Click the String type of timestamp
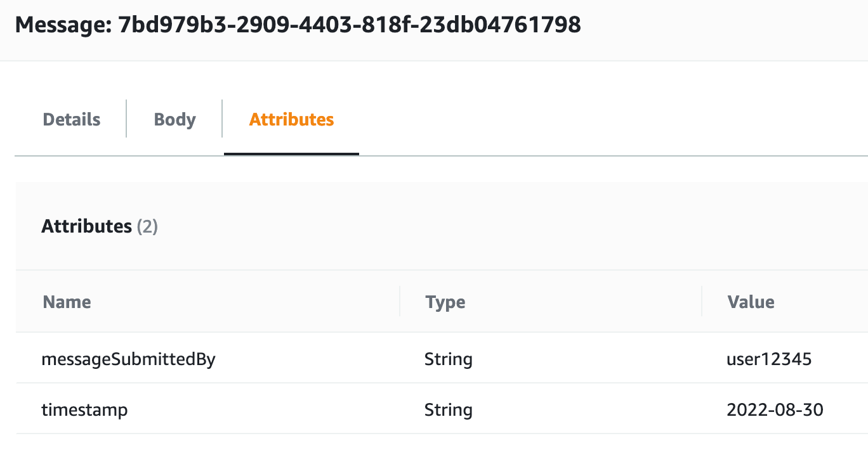The width and height of the screenshot is (868, 450). [x=448, y=410]
